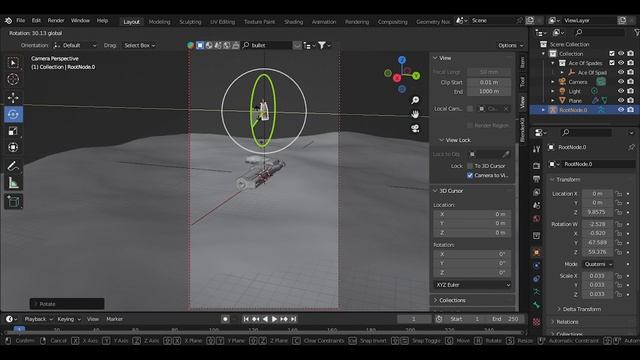This screenshot has width=640, height=360.
Task: Toggle Camera to View lock checkbox
Action: tap(470, 176)
